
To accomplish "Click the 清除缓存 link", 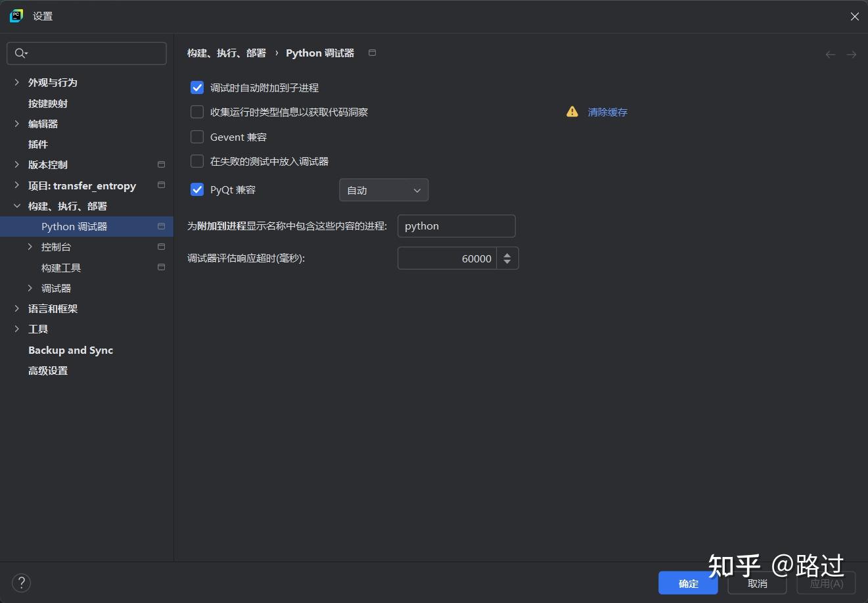I will tap(608, 112).
